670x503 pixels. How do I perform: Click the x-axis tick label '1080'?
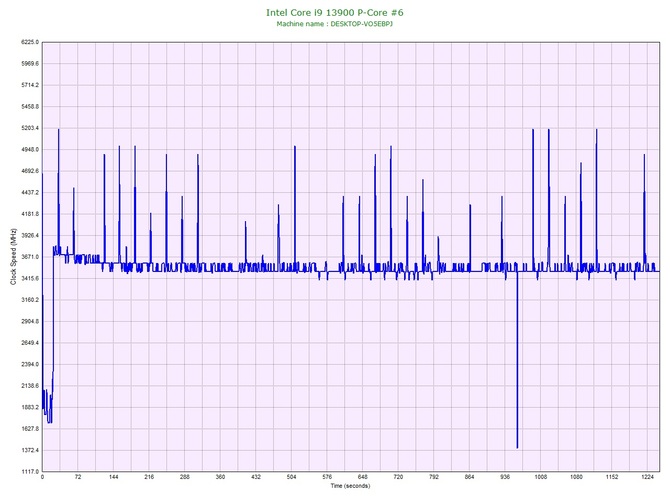point(576,477)
